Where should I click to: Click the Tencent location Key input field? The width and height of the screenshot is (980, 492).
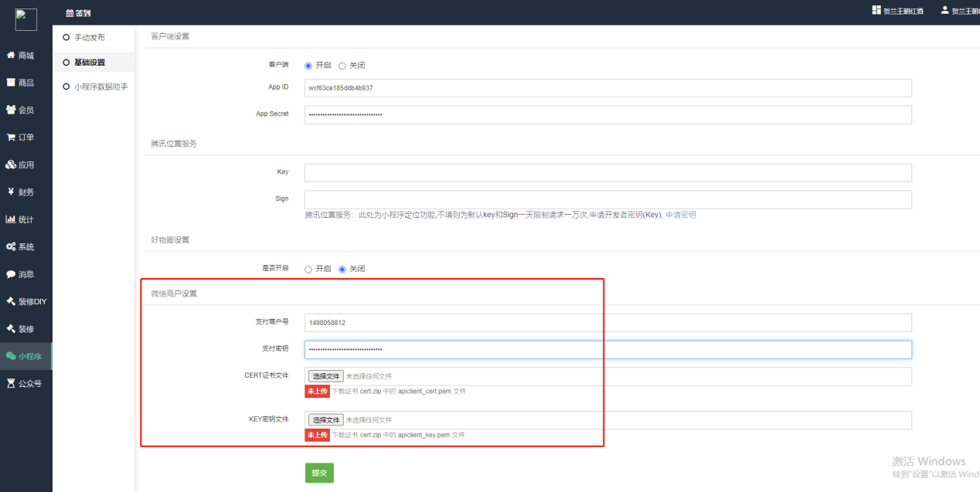607,172
